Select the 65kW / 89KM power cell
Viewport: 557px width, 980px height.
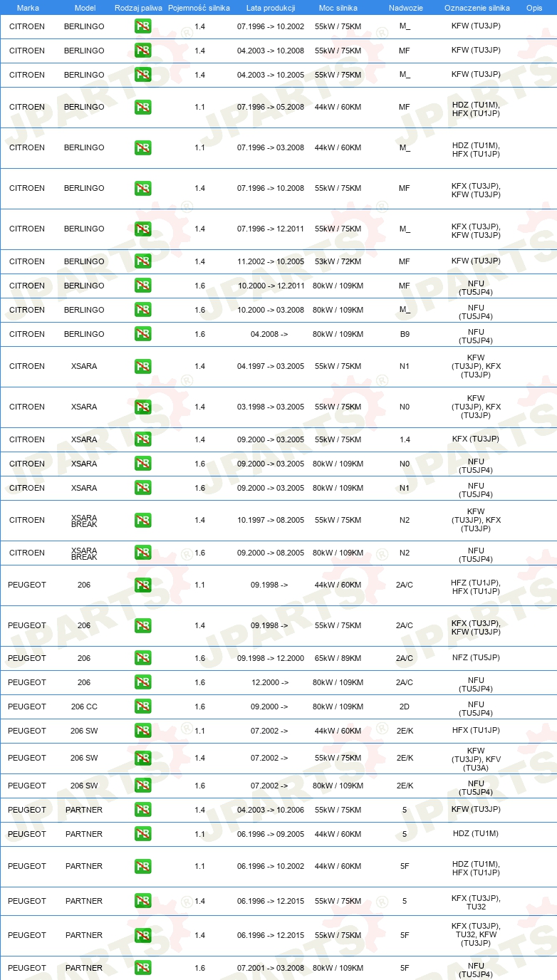pyautogui.click(x=338, y=659)
